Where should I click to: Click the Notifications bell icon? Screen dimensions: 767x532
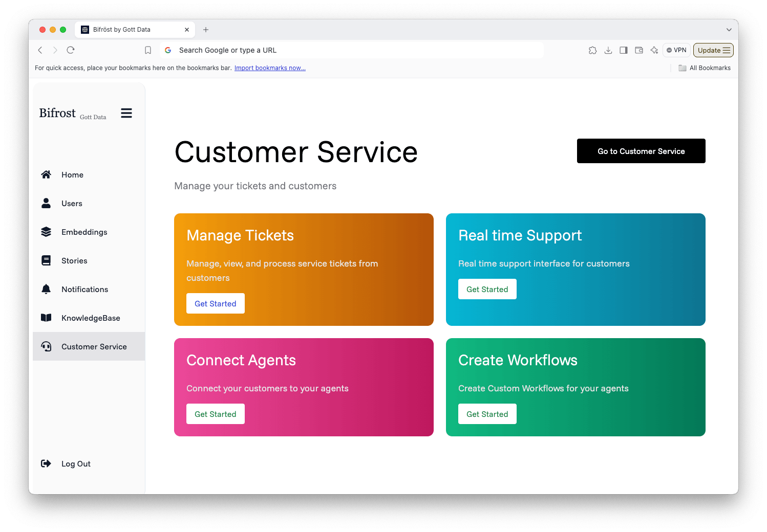pos(46,289)
